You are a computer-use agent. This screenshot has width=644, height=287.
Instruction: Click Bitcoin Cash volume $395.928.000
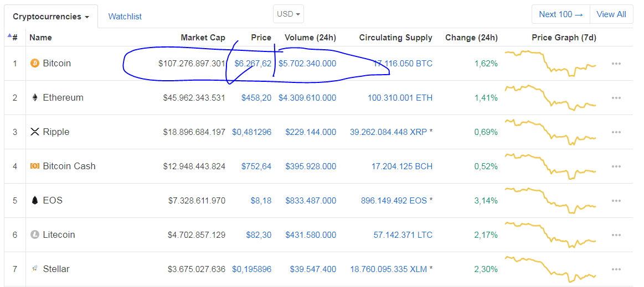311,166
